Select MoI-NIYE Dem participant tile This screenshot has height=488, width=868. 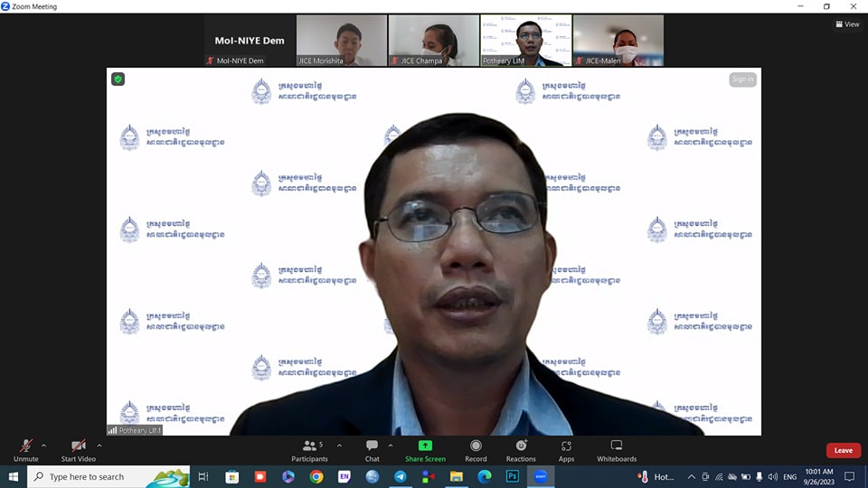(x=250, y=41)
